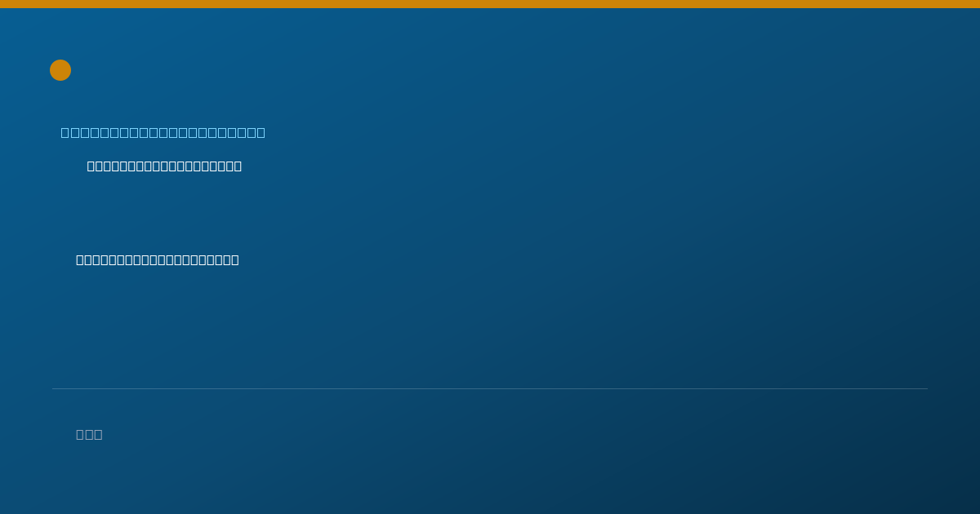Click the short gray footer text
This screenshot has width=980, height=514.
coord(89,434)
